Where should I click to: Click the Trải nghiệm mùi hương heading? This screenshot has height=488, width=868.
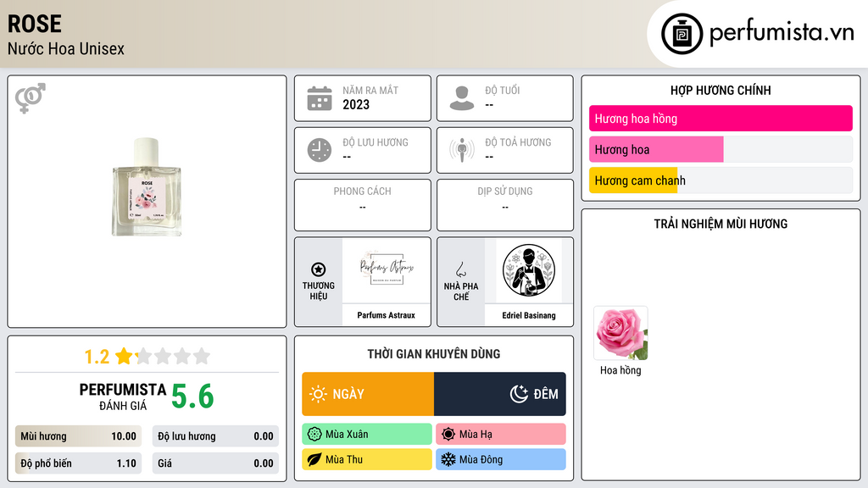pos(721,224)
